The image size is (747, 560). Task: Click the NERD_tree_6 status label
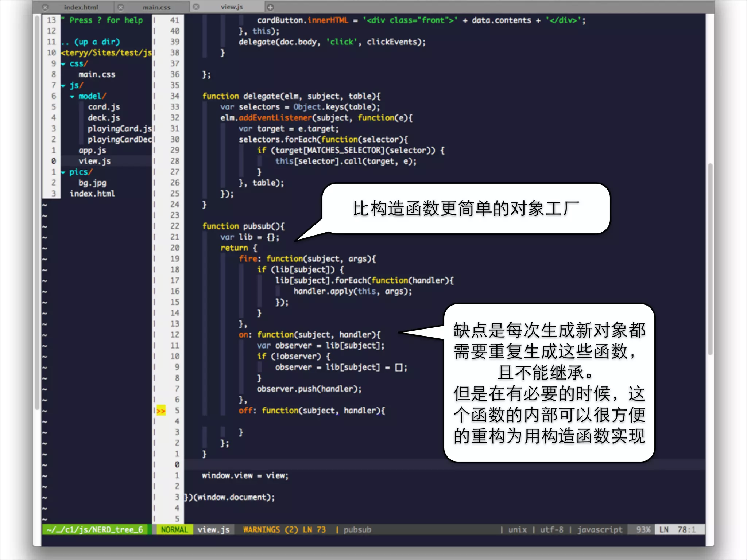[95, 530]
